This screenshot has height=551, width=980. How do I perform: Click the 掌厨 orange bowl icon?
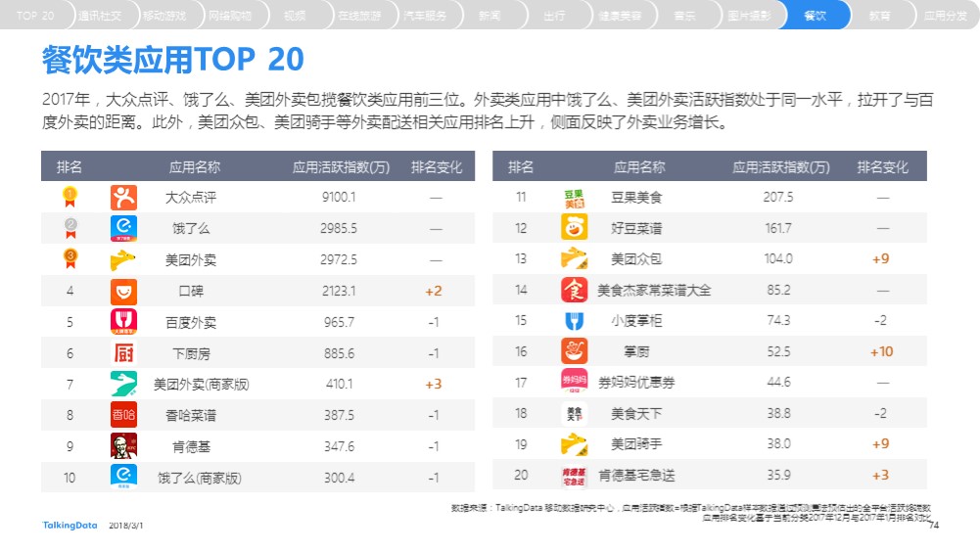tap(575, 351)
